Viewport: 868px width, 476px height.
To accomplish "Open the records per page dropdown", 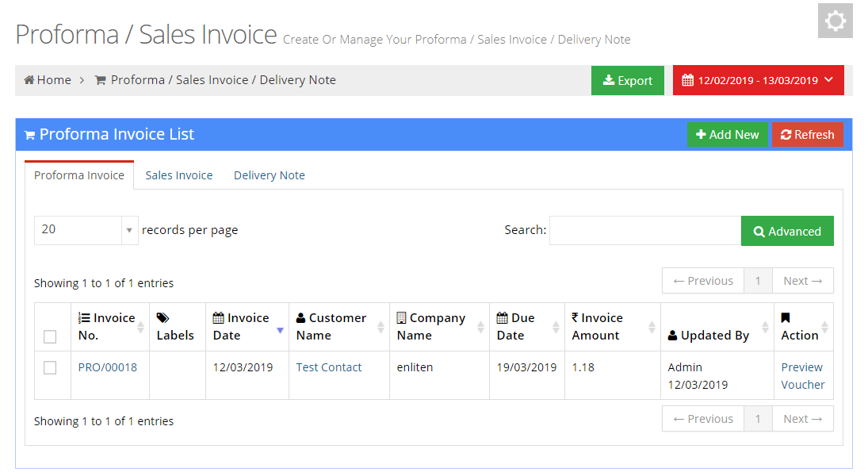I will tap(86, 230).
